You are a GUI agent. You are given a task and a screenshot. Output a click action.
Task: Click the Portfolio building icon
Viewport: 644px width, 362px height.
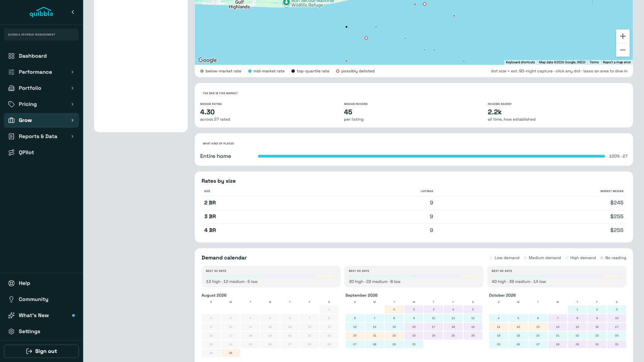[x=11, y=88]
